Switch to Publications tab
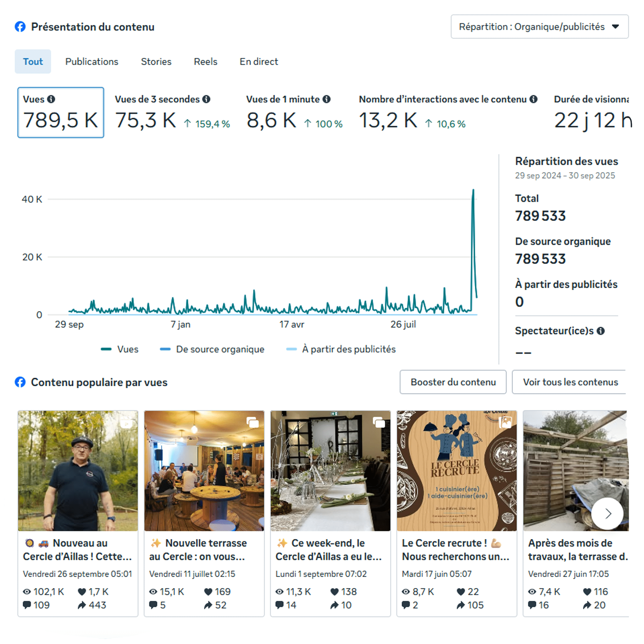The width and height of the screenshot is (644, 644). (x=92, y=62)
